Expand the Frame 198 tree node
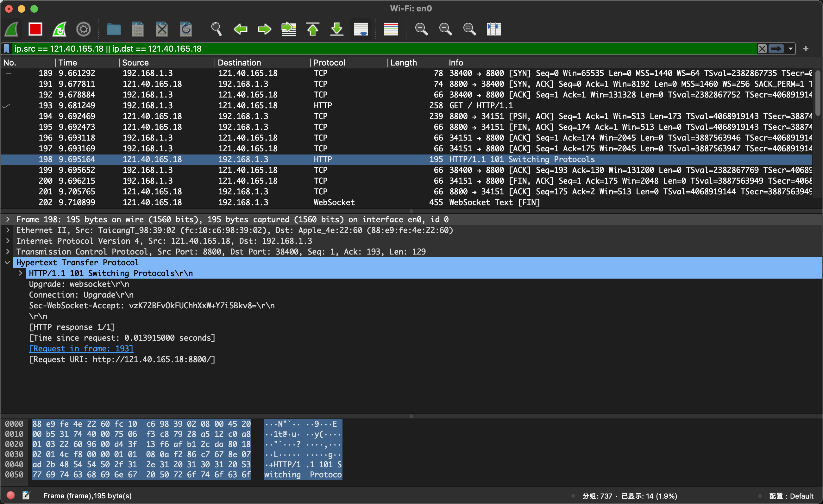This screenshot has height=504, width=823. pyautogui.click(x=8, y=219)
